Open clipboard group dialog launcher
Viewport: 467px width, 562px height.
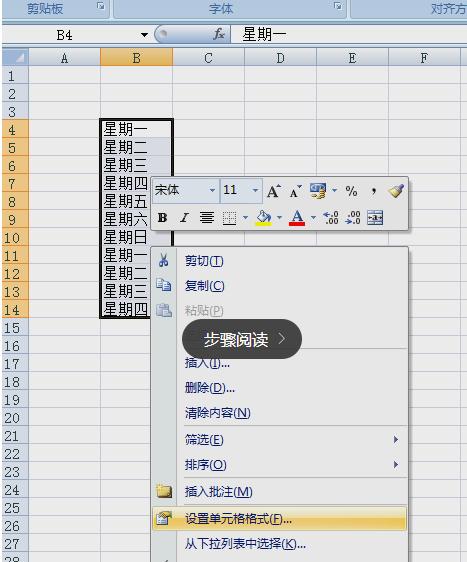tap(101, 6)
